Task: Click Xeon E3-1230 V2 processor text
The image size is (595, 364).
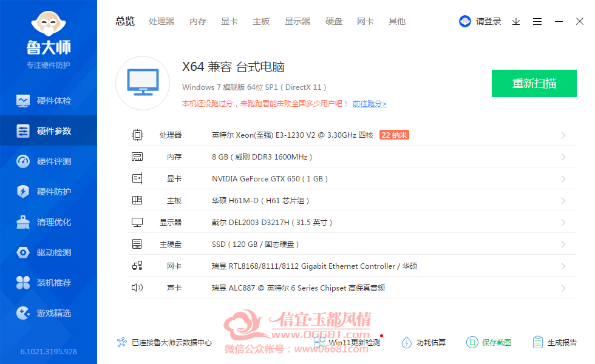Action: coord(293,135)
